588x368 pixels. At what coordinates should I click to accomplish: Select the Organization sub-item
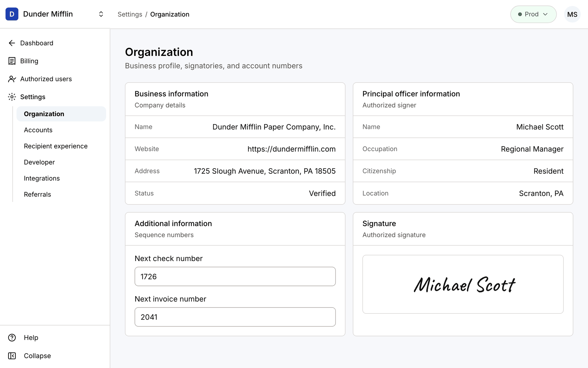click(x=61, y=114)
